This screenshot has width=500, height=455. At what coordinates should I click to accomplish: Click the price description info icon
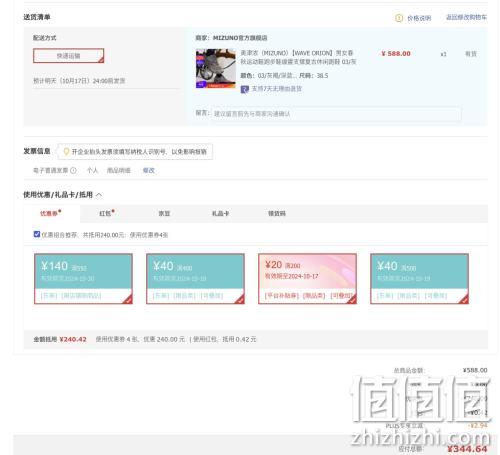(399, 18)
